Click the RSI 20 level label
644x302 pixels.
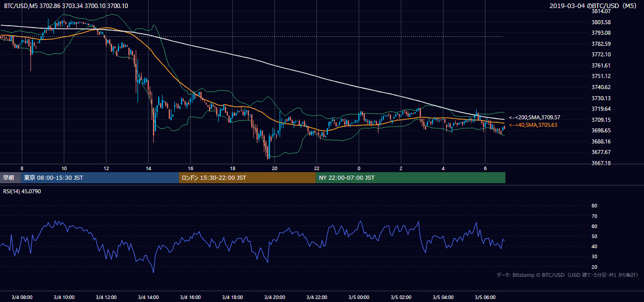[594, 267]
